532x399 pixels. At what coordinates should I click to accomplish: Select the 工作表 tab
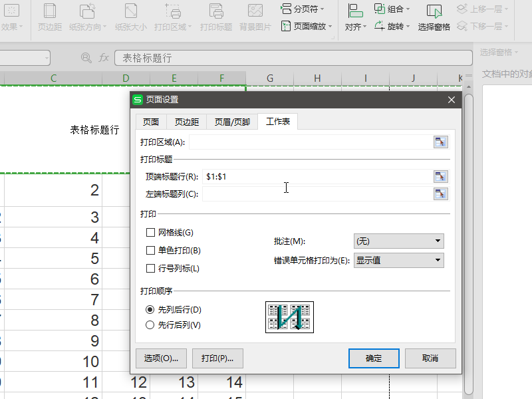coord(278,122)
